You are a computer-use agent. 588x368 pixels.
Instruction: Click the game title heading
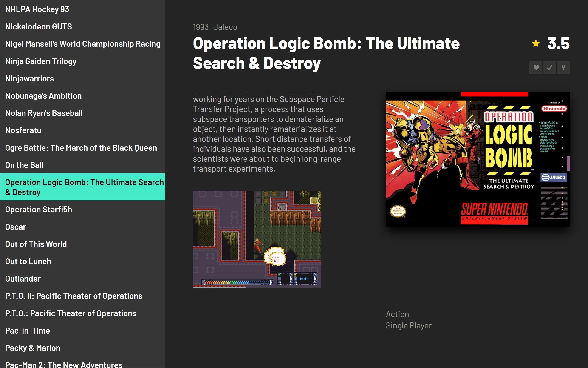[x=326, y=53]
